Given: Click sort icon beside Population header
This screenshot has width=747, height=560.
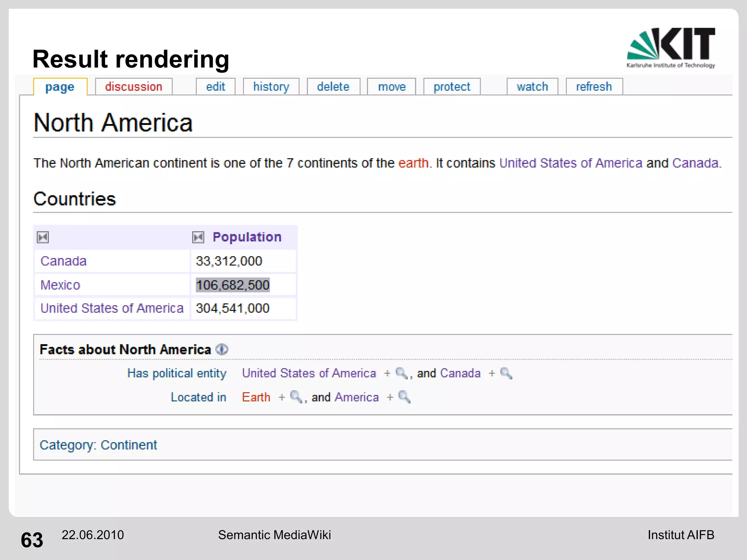Looking at the screenshot, I should (x=198, y=237).
